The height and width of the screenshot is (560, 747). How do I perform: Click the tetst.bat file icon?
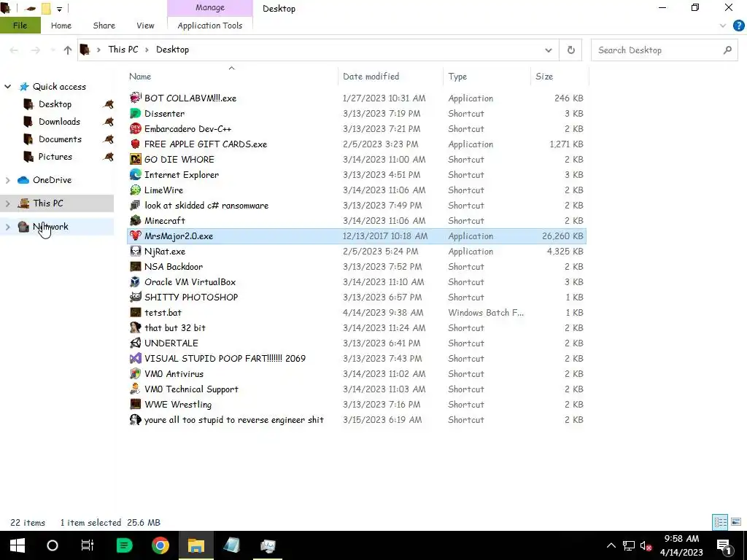pyautogui.click(x=135, y=312)
